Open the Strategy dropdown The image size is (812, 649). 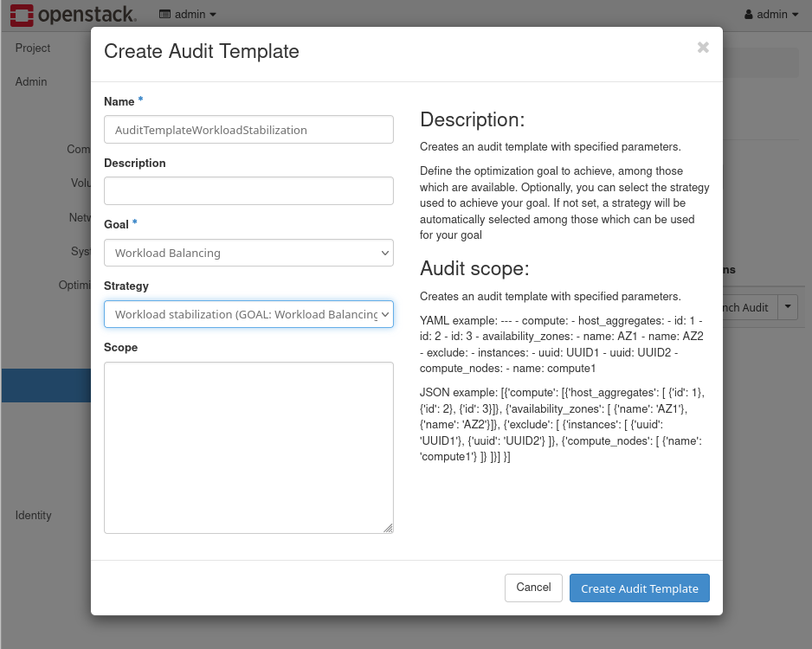tap(248, 314)
